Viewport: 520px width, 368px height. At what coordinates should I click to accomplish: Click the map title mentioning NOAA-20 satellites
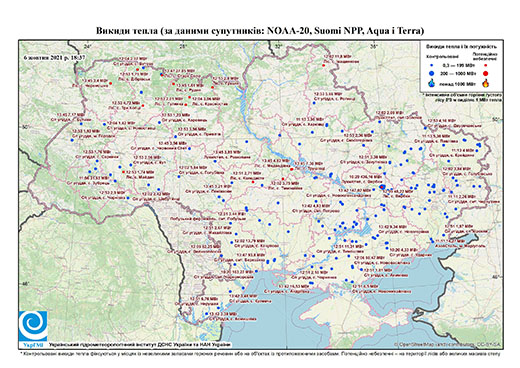click(260, 31)
